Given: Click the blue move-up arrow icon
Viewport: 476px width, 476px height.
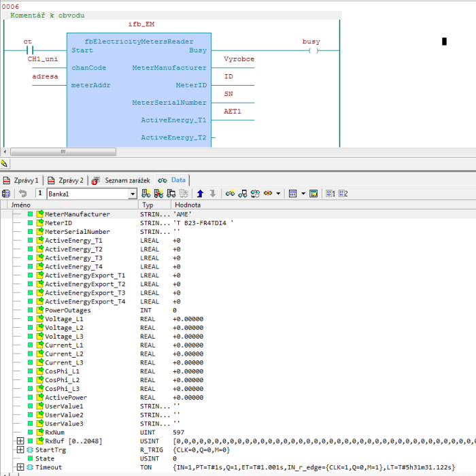Looking at the screenshot, I should 200,193.
